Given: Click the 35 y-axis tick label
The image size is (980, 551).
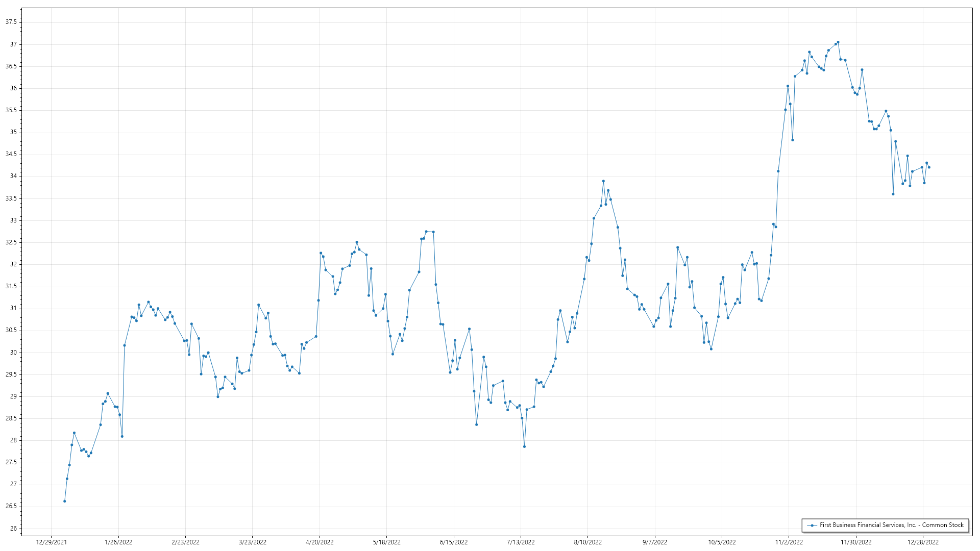Looking at the screenshot, I should coord(13,133).
